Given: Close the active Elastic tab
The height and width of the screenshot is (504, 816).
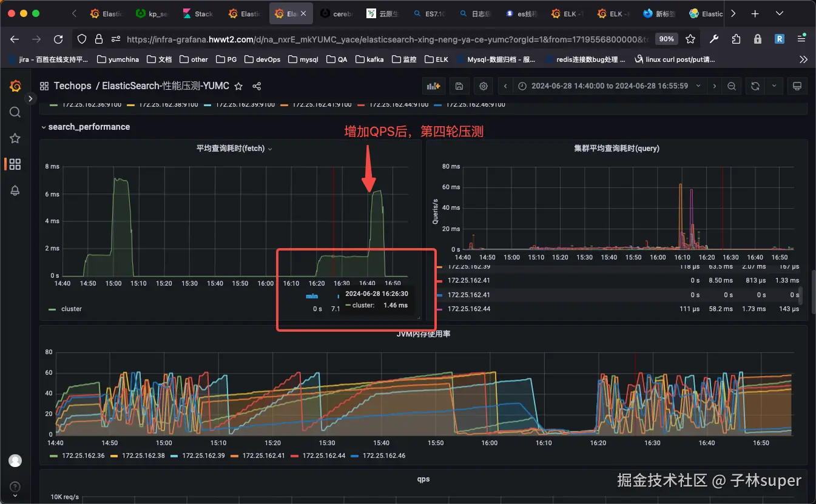Looking at the screenshot, I should [304, 13].
